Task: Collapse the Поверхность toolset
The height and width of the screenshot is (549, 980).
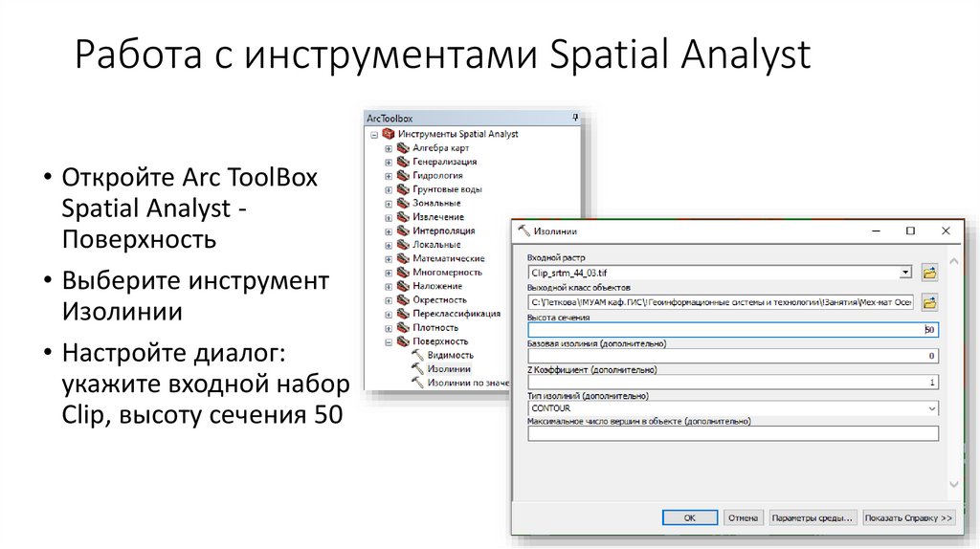Action: click(x=389, y=341)
